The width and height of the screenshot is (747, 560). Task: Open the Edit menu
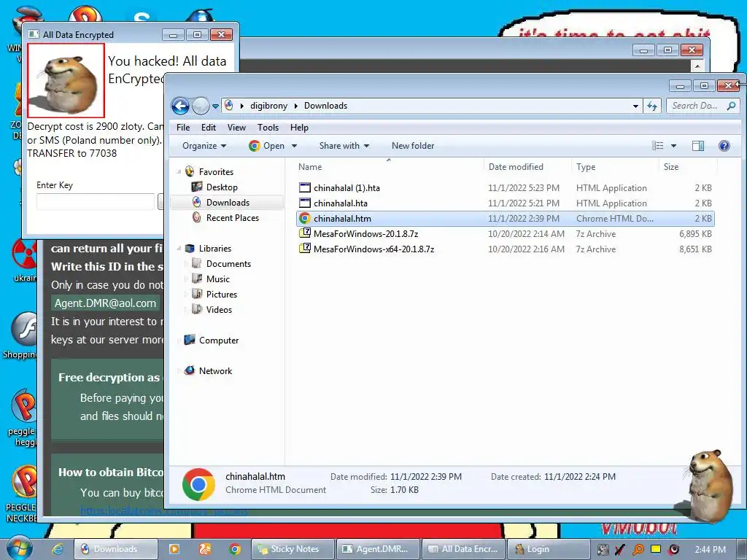click(x=208, y=128)
